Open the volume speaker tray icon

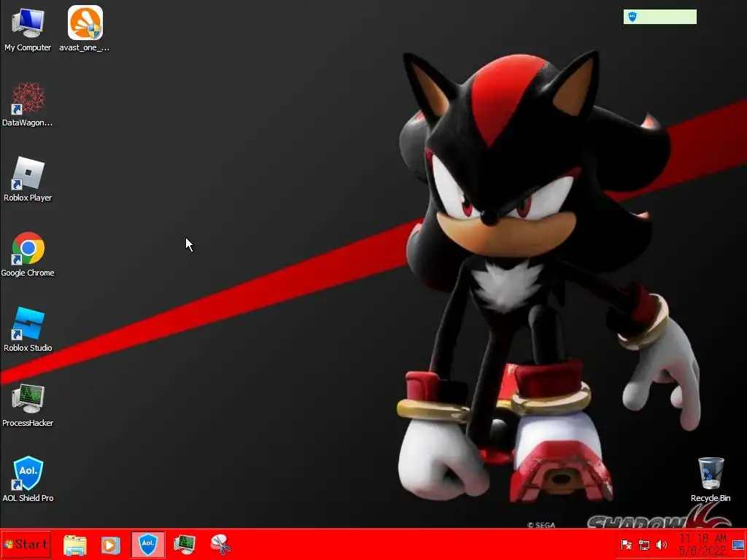tap(661, 545)
